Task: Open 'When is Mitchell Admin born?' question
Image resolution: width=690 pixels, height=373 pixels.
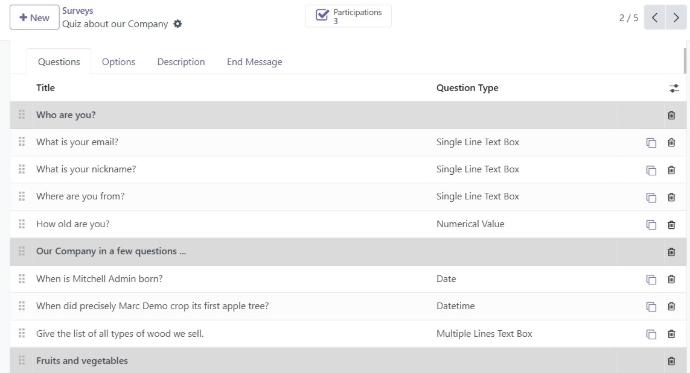Action: [x=99, y=279]
